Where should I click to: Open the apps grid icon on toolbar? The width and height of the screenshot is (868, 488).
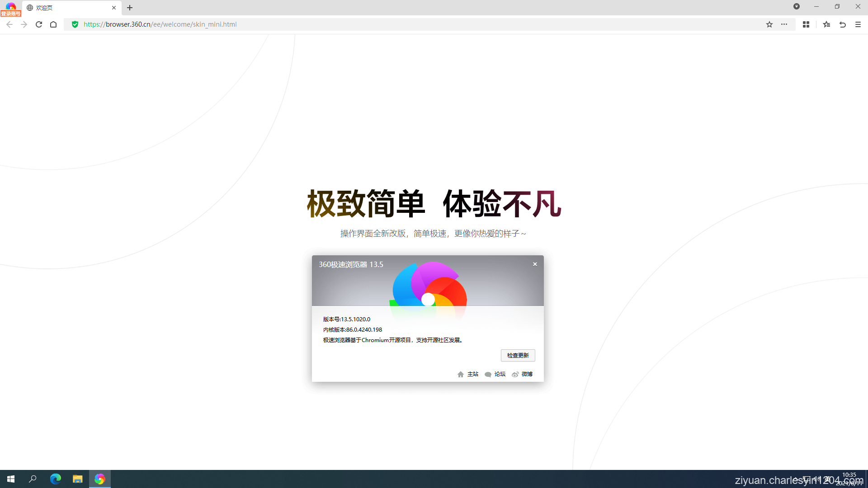806,24
